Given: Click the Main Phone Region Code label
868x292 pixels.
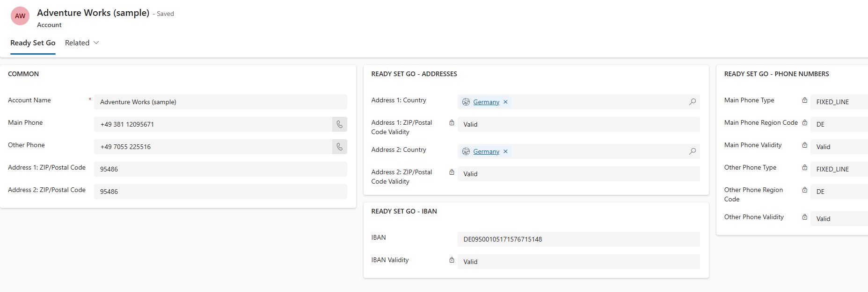Looking at the screenshot, I should 761,122.
